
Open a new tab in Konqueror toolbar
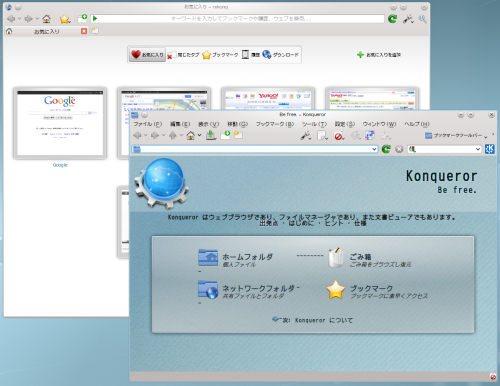tap(225, 135)
